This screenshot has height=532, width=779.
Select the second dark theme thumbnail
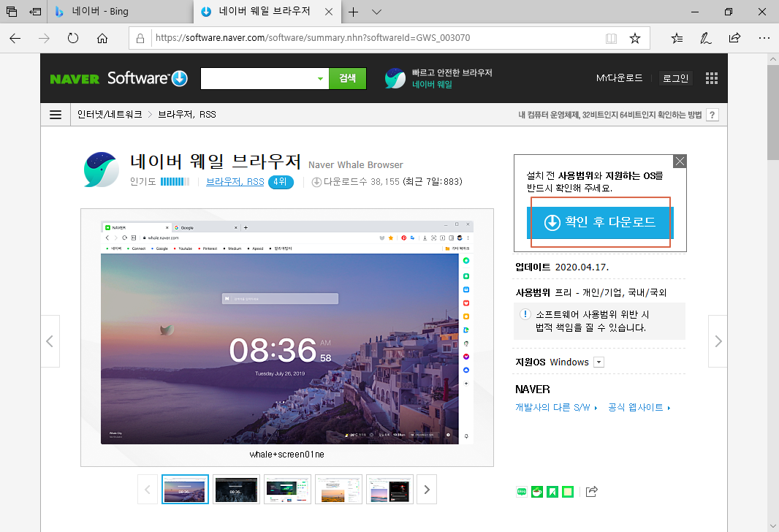pos(236,490)
